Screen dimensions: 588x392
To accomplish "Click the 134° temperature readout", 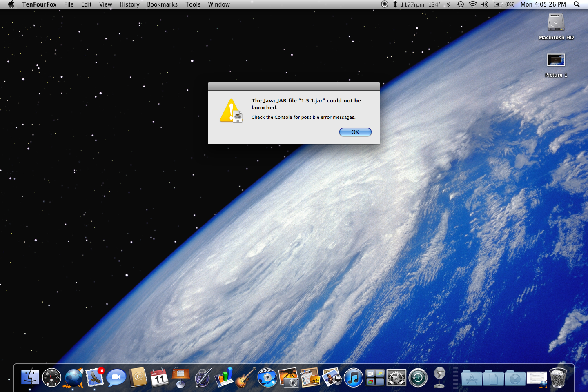I will (x=434, y=4).
